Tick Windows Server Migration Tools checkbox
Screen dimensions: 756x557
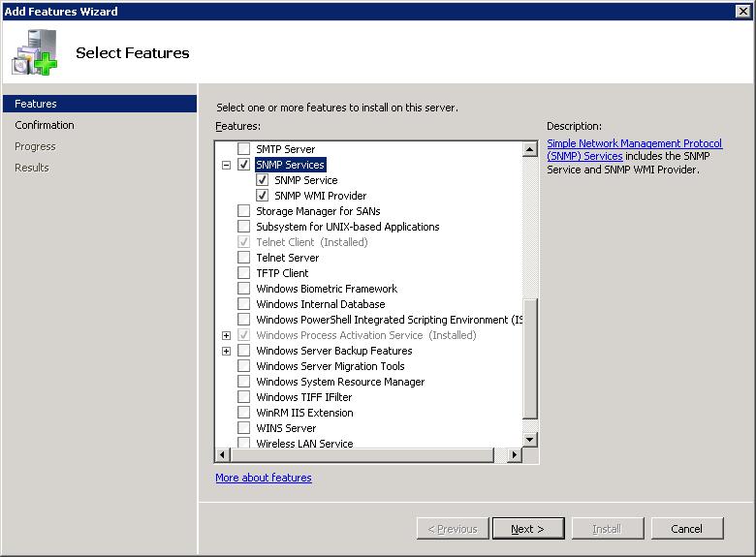click(244, 366)
